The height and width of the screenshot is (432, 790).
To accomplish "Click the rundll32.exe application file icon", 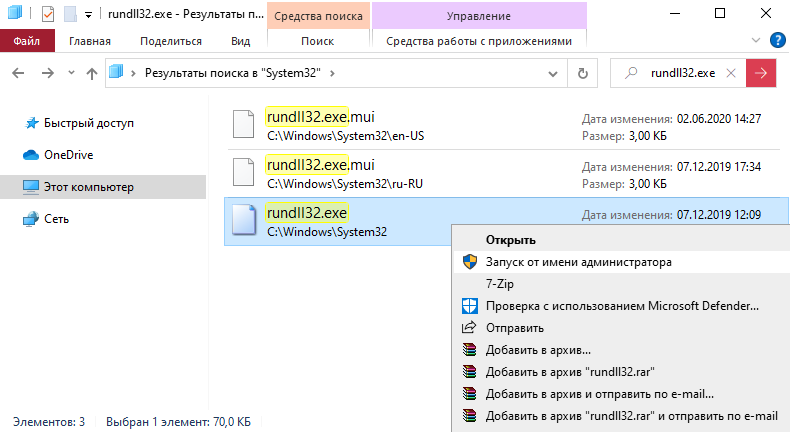I will tap(244, 220).
